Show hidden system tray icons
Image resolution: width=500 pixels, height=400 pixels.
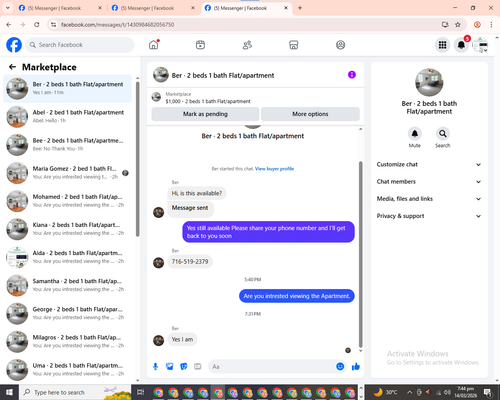(x=410, y=392)
